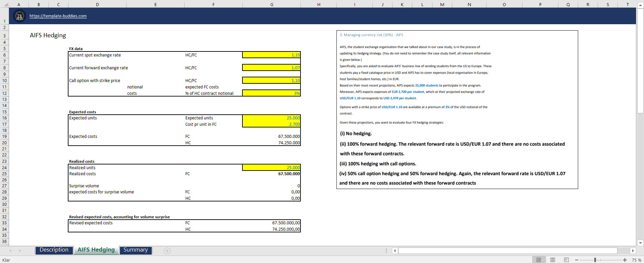Click the 'Klar' status bar indicator

(6, 260)
